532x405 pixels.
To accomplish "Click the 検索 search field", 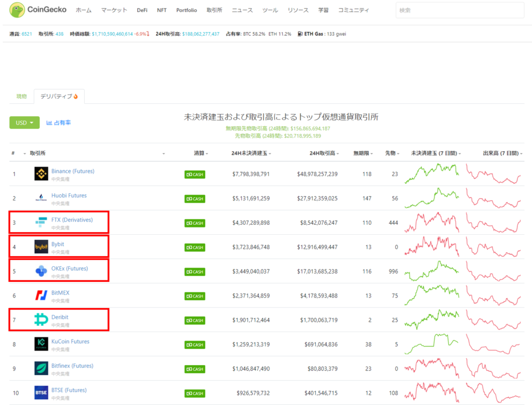I will point(460,10).
